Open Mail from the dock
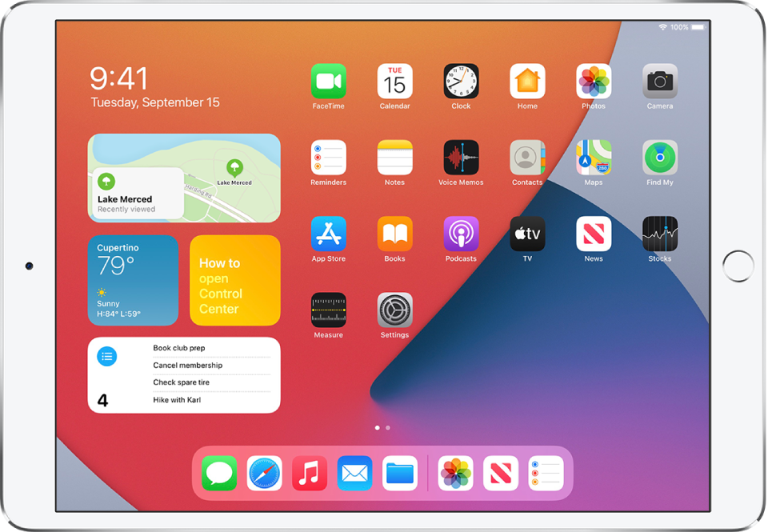 pos(354,474)
